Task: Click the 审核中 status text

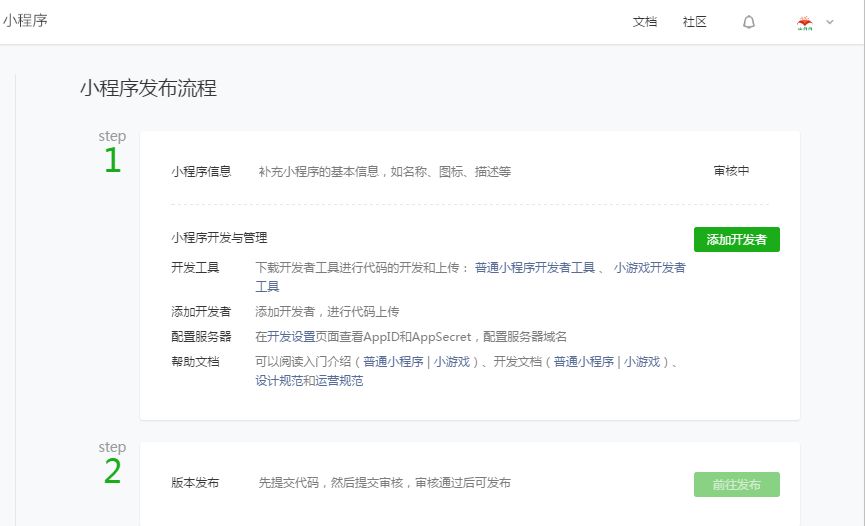Action: pyautogui.click(x=731, y=171)
